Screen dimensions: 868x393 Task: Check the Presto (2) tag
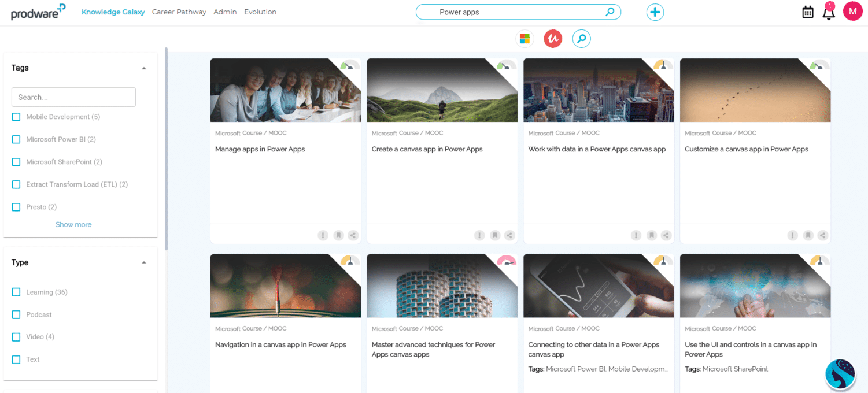tap(16, 207)
